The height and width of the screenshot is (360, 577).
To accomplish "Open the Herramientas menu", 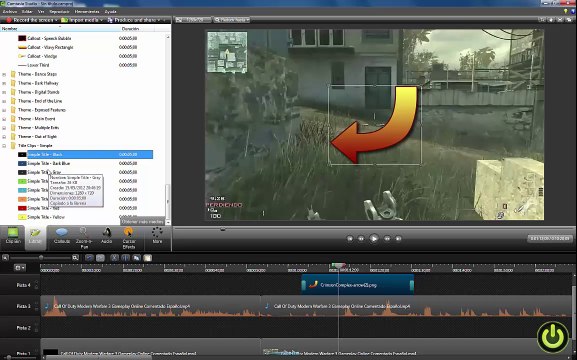I will tap(87, 11).
